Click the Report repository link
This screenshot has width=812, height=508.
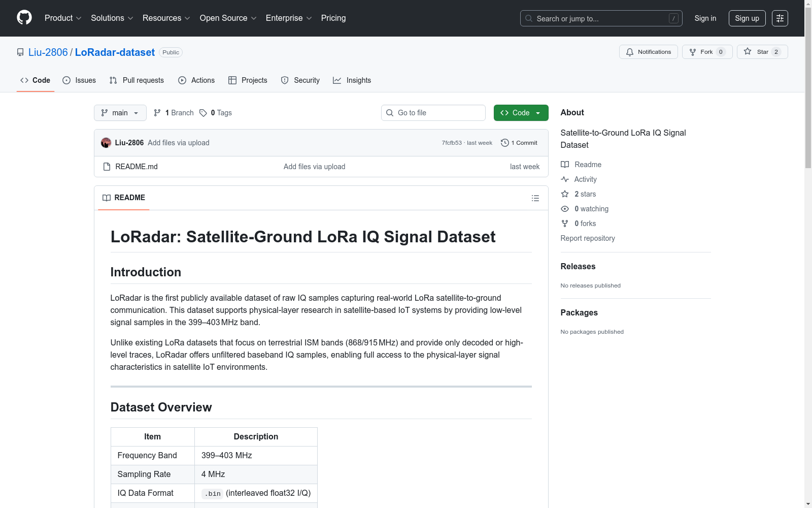tap(588, 238)
